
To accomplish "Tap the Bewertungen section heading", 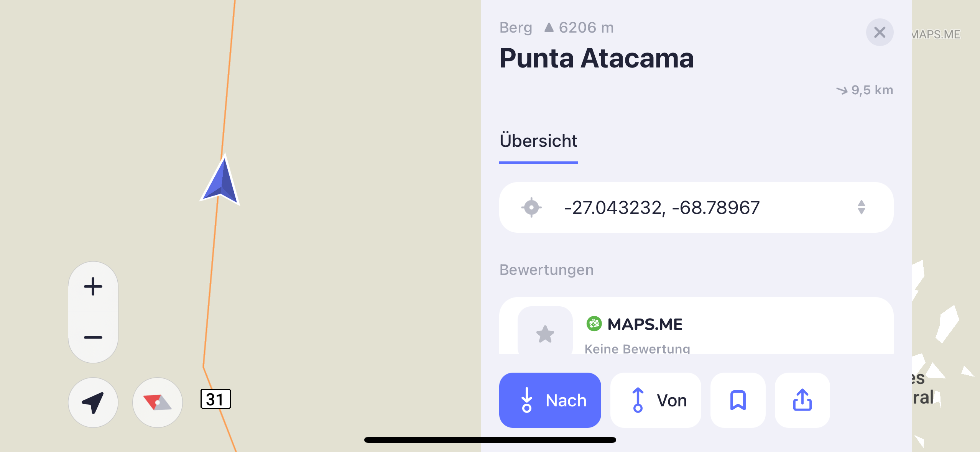I will coord(546,270).
